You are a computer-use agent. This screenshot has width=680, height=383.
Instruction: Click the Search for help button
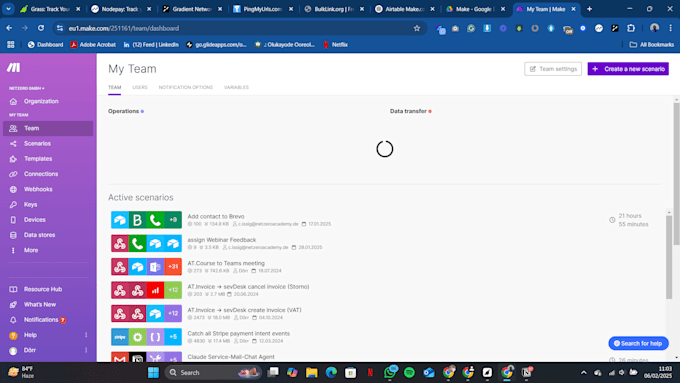[638, 343]
